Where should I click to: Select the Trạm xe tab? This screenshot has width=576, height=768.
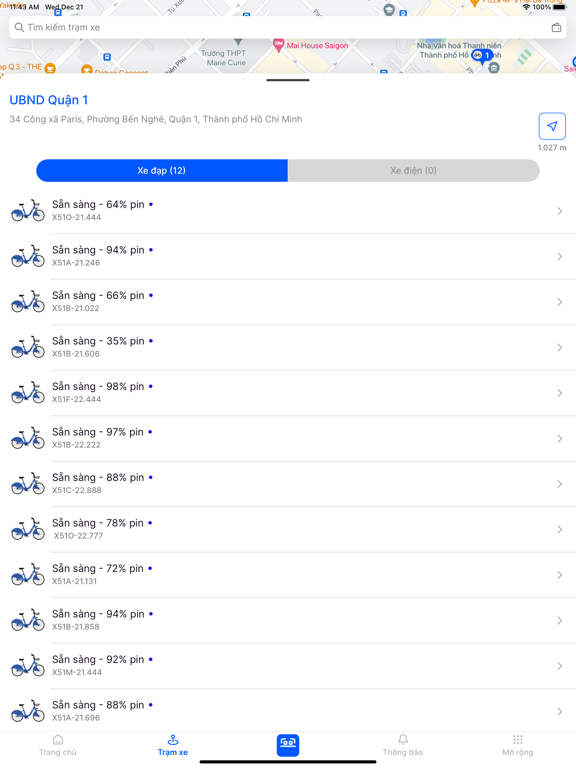[172, 745]
